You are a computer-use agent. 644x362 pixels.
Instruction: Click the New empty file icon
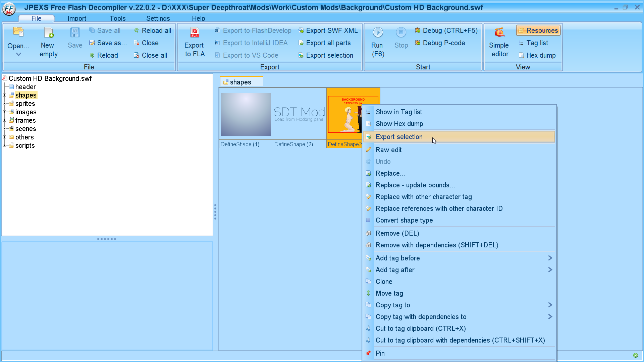tap(49, 33)
